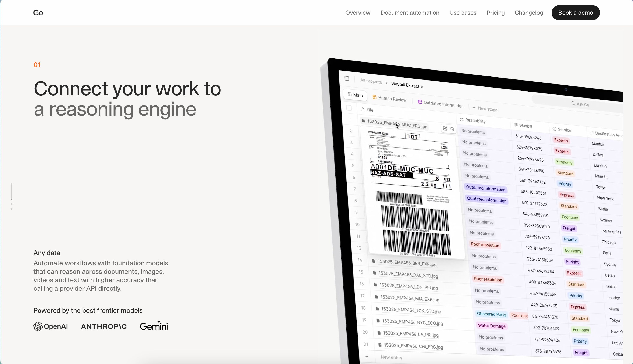Open the file 153025_EMP456_MUC_FRG.jpg

[x=397, y=124]
